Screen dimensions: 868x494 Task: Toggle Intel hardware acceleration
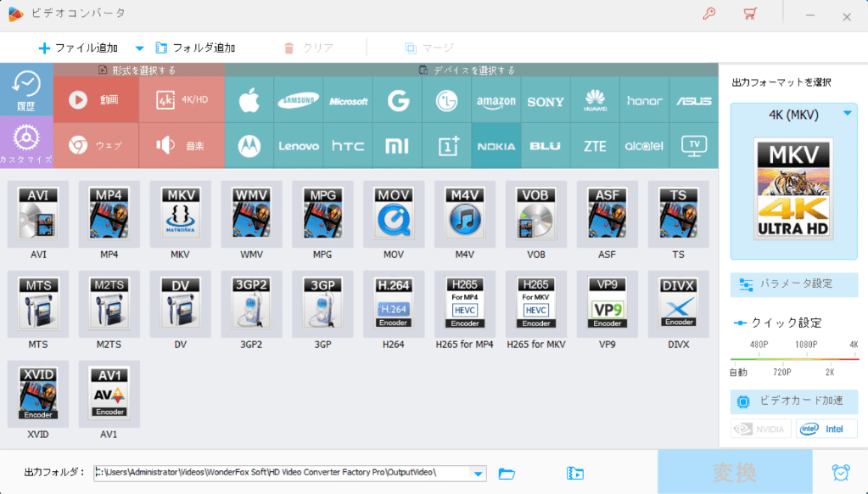point(826,429)
